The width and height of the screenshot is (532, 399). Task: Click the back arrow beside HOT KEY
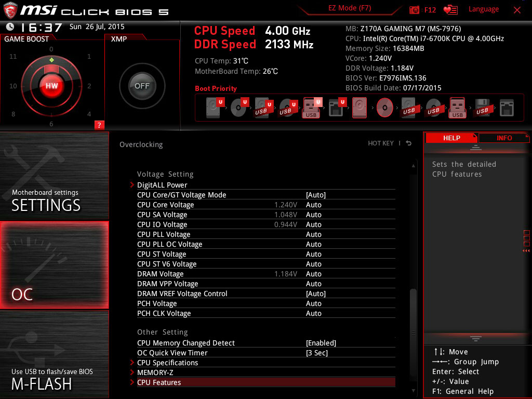(x=409, y=143)
